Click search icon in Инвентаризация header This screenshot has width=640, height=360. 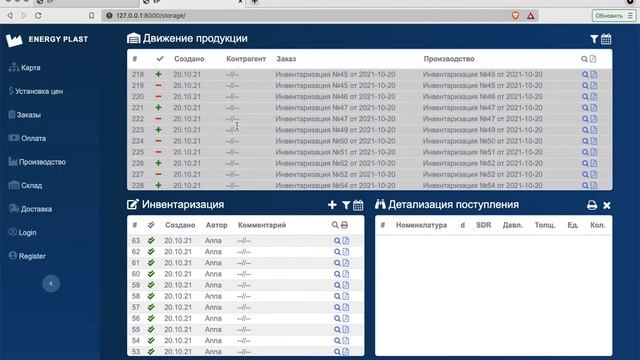click(335, 225)
